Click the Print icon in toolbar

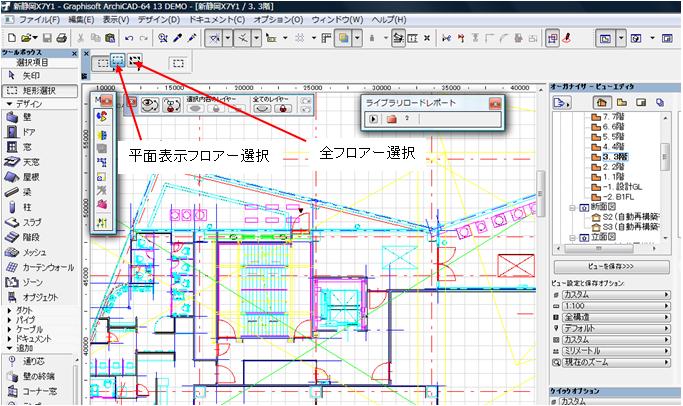62,38
